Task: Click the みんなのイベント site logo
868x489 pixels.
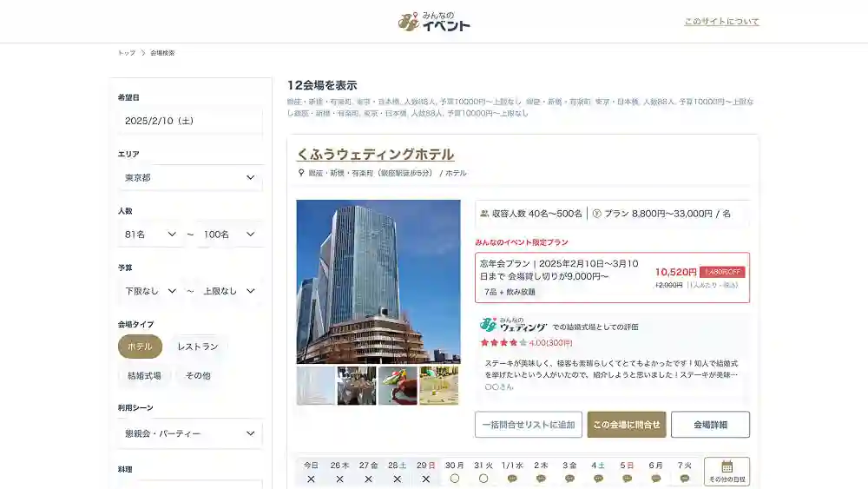Action: point(434,22)
